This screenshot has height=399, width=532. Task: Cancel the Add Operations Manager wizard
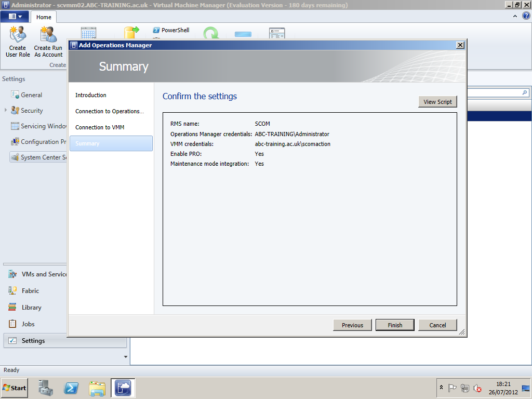(437, 325)
